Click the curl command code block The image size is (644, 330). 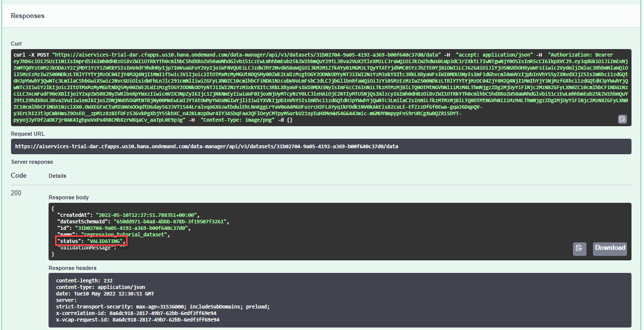coord(321,88)
